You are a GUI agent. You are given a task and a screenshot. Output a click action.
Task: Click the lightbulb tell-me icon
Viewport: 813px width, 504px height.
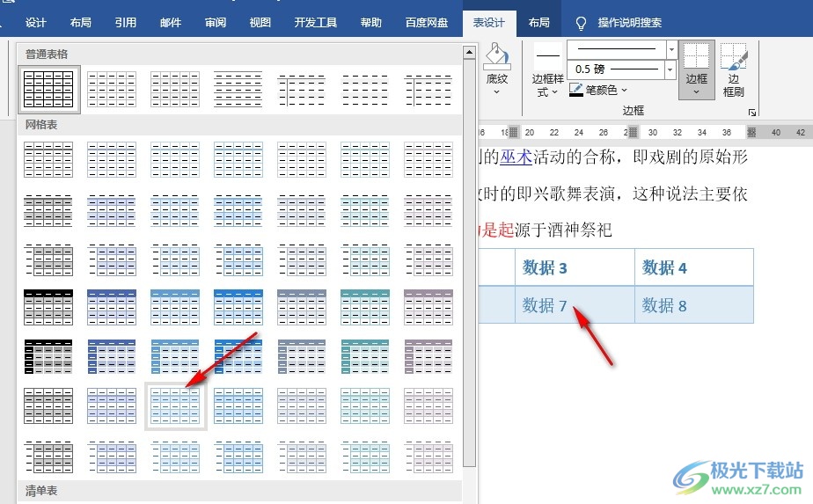tap(582, 23)
